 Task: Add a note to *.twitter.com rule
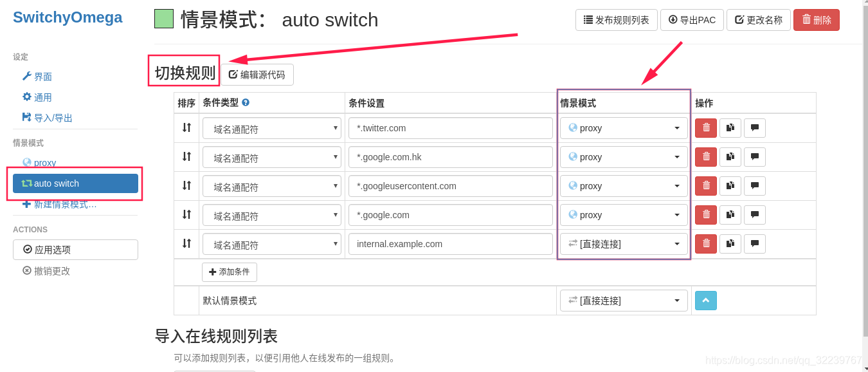click(754, 128)
